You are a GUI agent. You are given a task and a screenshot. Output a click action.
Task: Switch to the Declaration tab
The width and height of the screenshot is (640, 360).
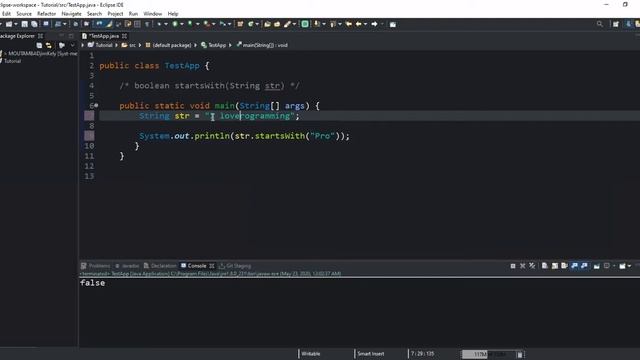pos(160,266)
